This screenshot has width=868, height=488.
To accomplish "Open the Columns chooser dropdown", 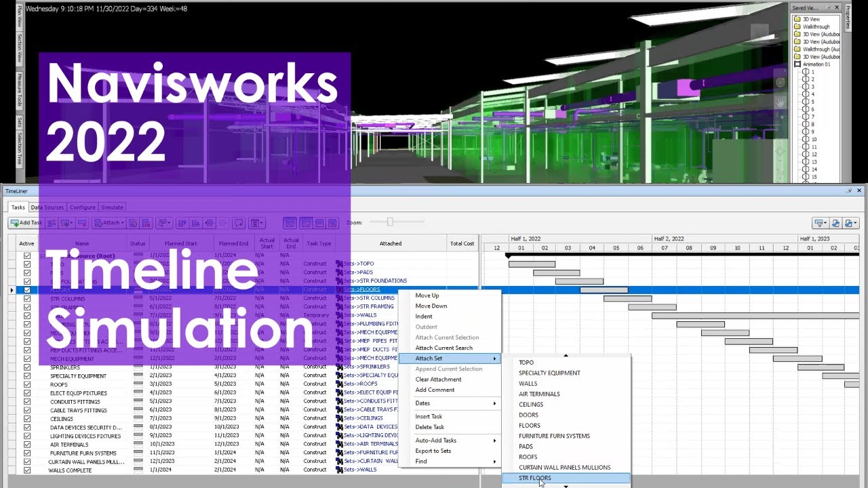I will (256, 223).
